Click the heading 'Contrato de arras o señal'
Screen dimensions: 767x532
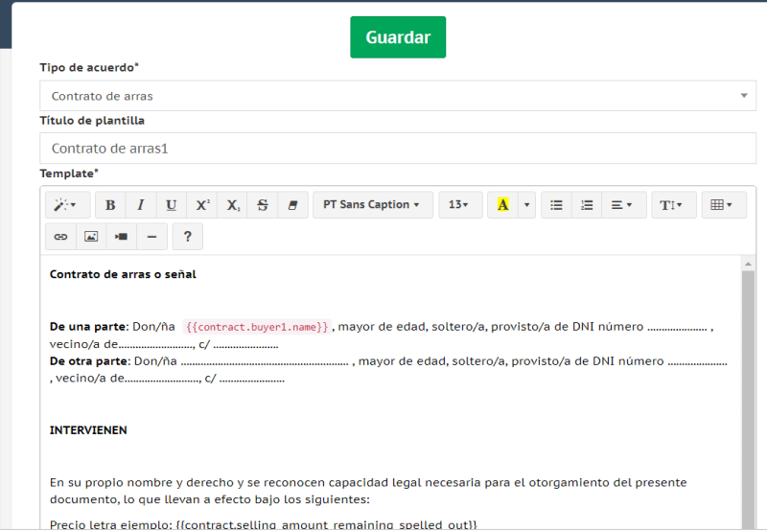pyautogui.click(x=123, y=274)
